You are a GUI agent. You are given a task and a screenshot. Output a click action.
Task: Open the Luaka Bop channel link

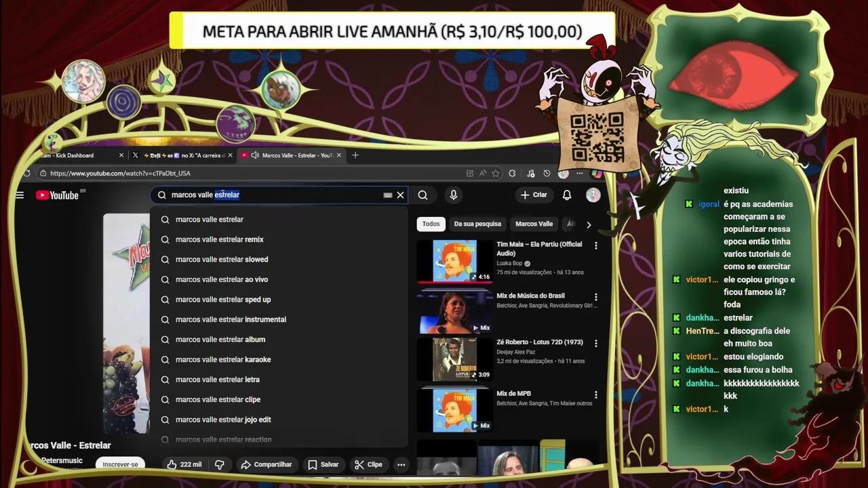click(509, 263)
